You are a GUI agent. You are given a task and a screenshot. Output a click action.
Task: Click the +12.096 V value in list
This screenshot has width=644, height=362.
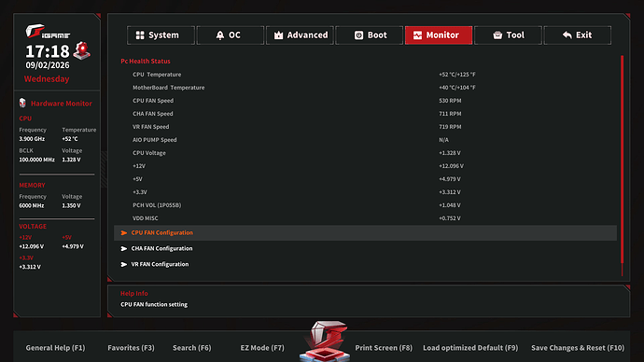[451, 166]
